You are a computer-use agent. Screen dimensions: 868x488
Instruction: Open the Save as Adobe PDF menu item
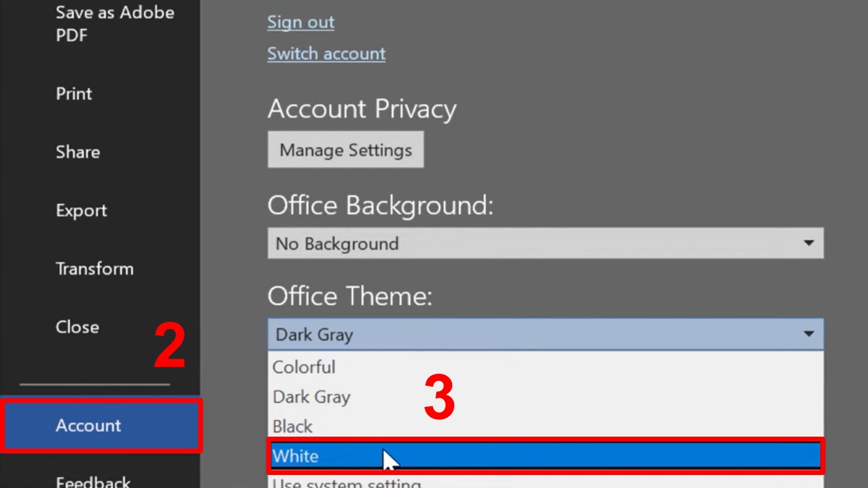click(x=114, y=23)
